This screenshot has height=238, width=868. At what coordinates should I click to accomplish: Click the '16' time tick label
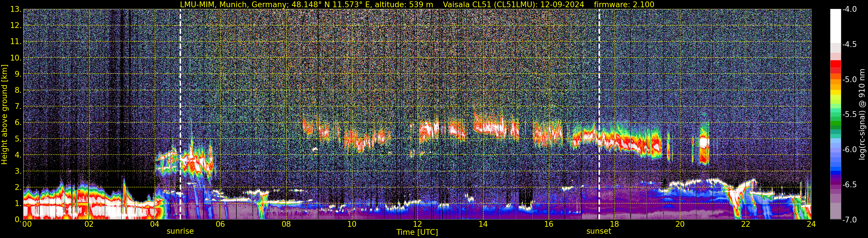click(548, 224)
